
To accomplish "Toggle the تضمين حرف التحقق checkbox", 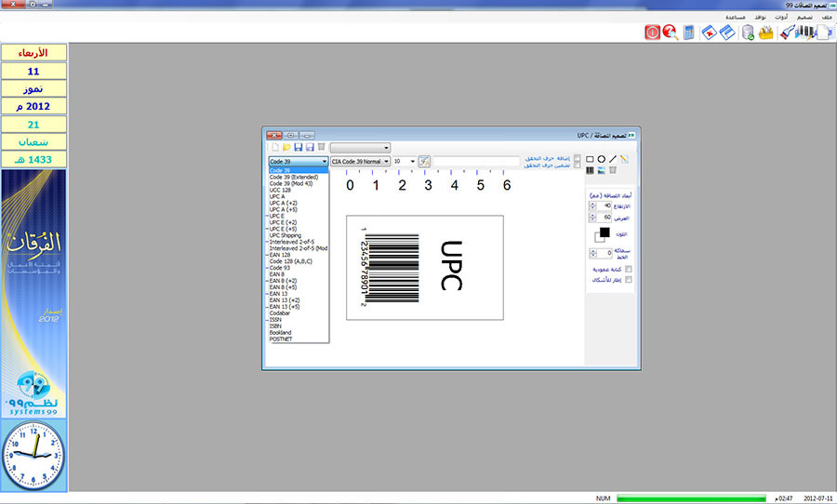I will pos(577,166).
